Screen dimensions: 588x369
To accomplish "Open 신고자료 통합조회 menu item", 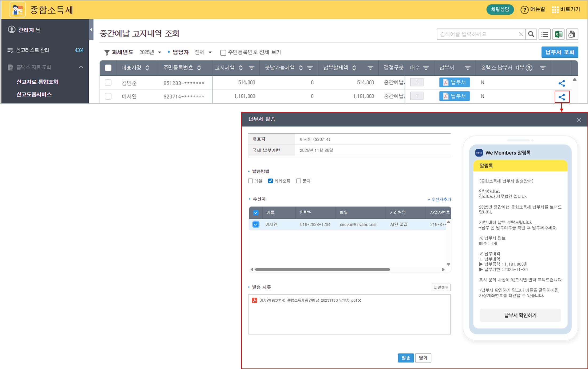I will (x=37, y=82).
